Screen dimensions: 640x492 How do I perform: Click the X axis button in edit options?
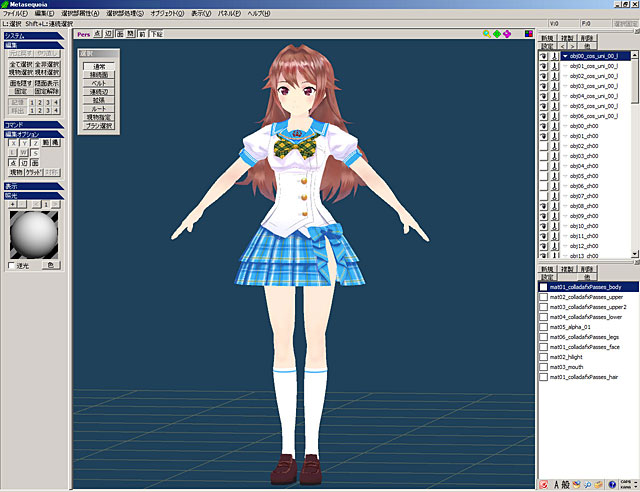tap(13, 143)
